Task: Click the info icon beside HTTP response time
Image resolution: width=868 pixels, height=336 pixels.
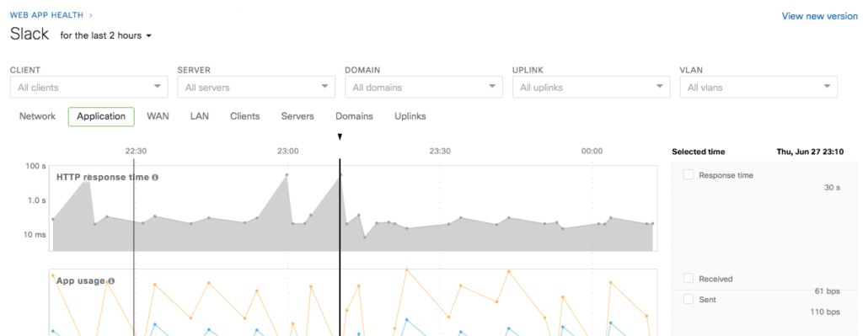Action: [155, 178]
